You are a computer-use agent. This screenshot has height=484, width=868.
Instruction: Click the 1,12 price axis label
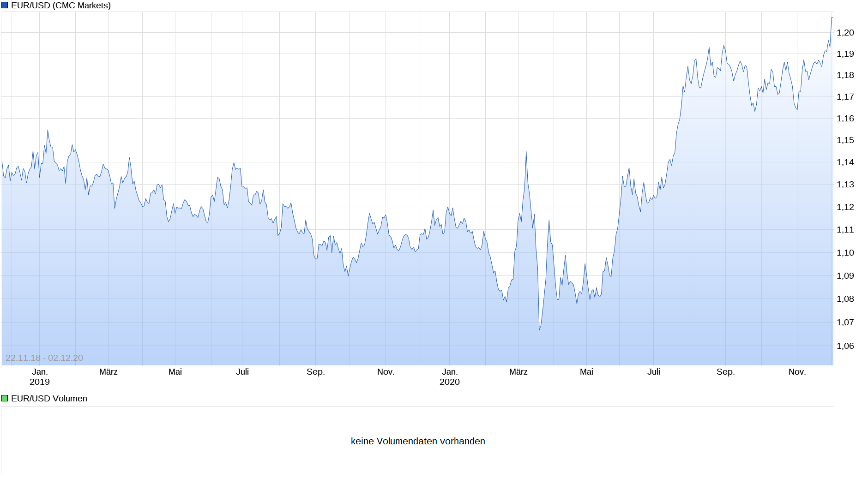click(x=845, y=207)
